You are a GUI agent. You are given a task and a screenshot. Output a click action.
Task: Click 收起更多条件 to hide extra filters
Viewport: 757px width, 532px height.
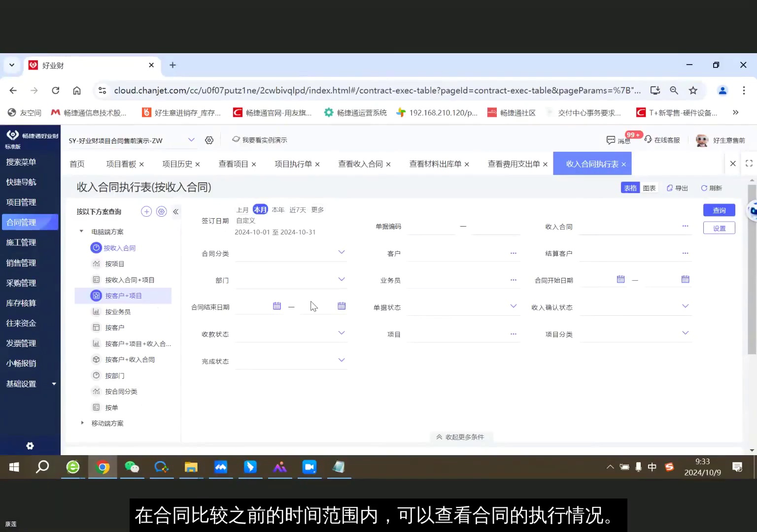(461, 437)
